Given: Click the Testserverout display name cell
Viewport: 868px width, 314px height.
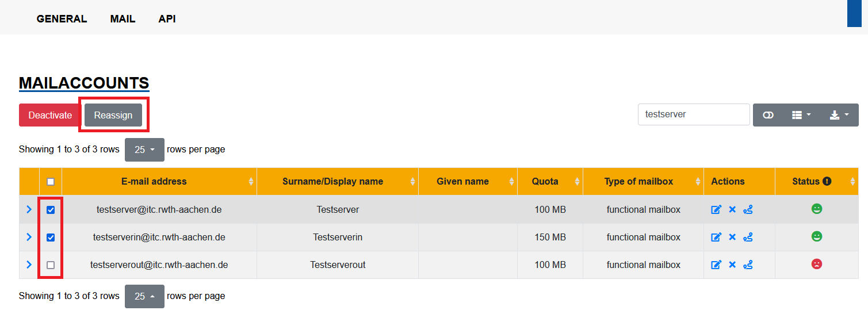Looking at the screenshot, I should pos(338,265).
